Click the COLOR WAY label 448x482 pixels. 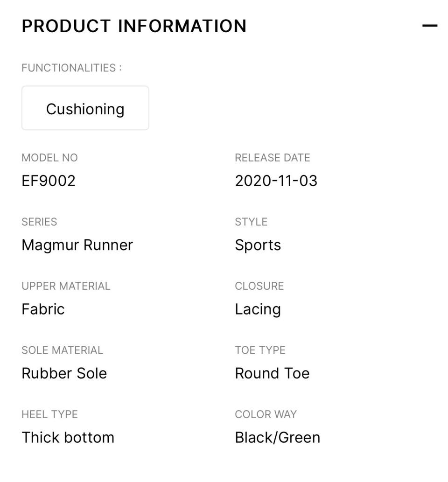266,414
